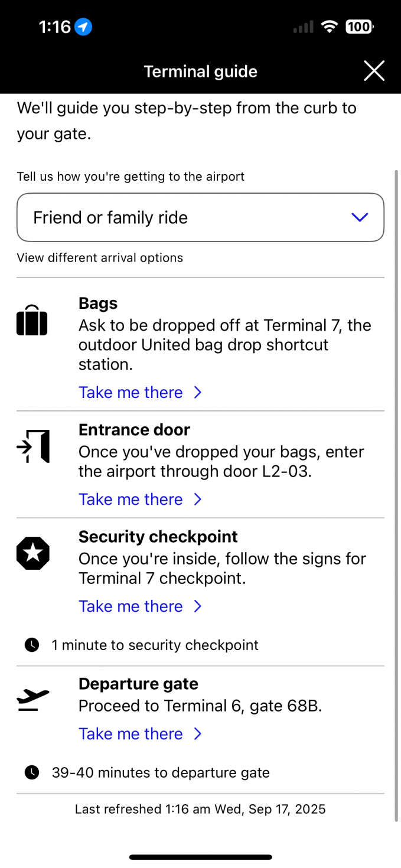Tap the suitcase Bags icon
Screen dimensions: 401x868
32,321
